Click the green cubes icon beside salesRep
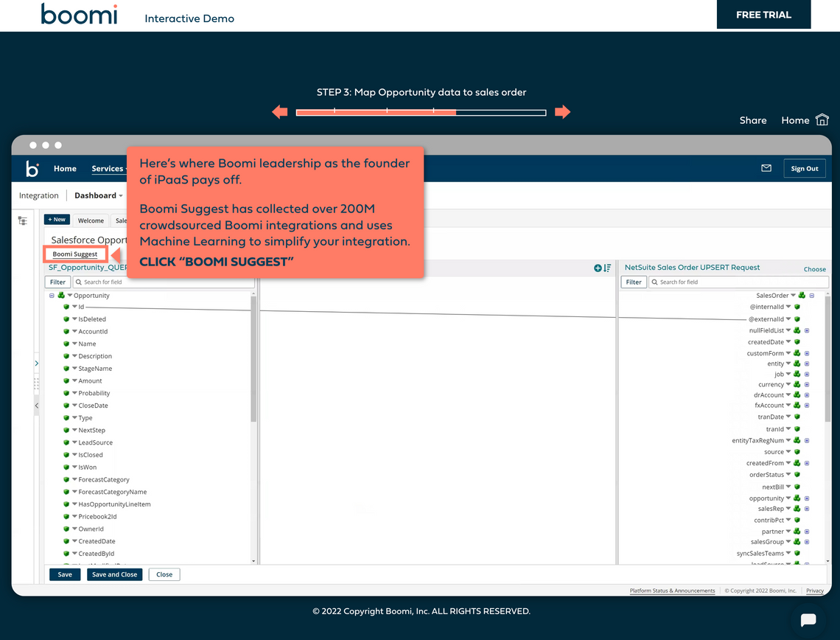 797,509
